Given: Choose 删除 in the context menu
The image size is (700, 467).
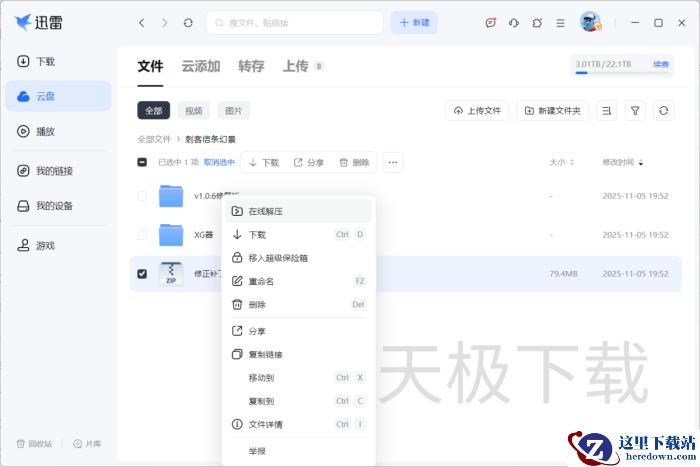Looking at the screenshot, I should [299, 304].
